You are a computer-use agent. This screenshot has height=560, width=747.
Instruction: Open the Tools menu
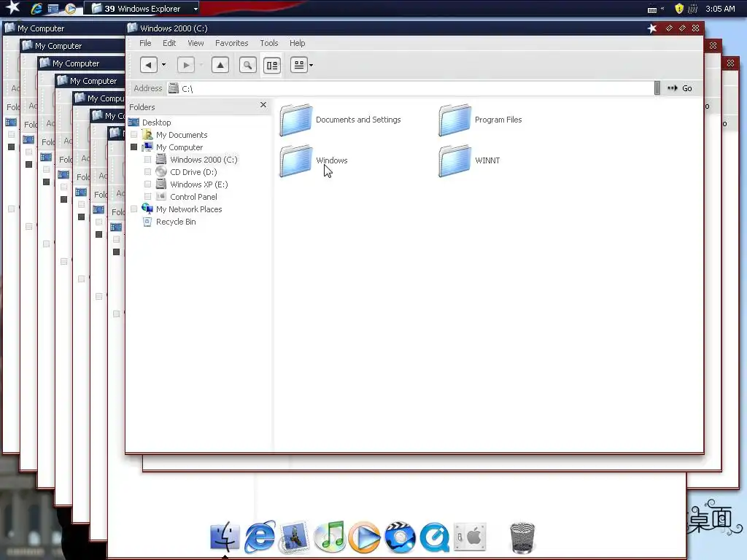point(268,43)
